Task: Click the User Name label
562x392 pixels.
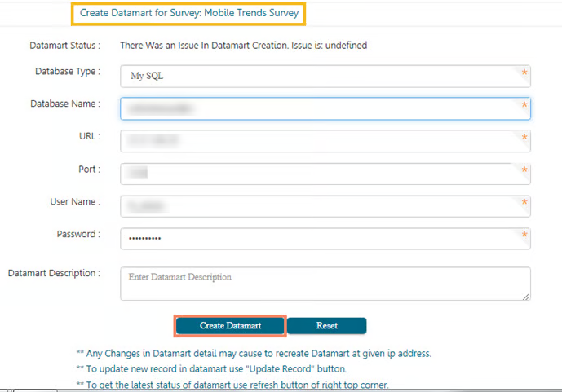Action: pos(75,201)
